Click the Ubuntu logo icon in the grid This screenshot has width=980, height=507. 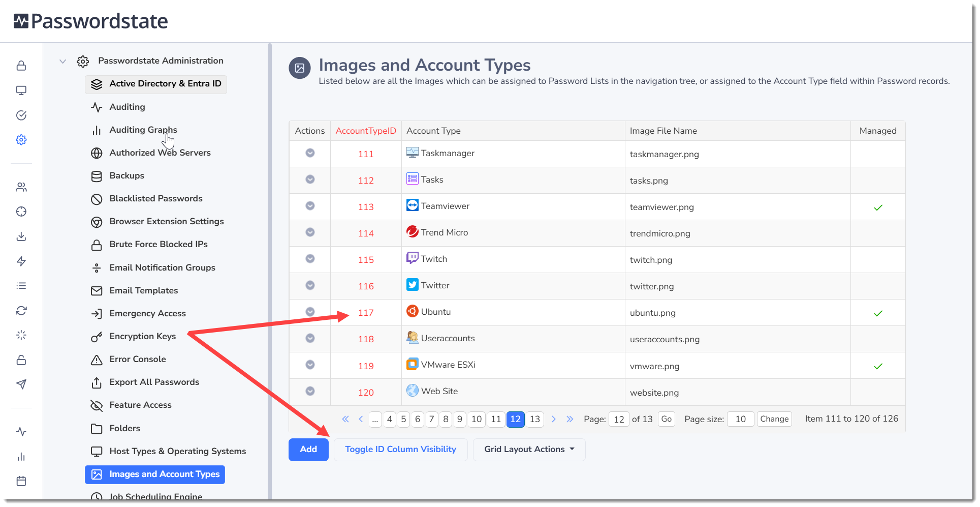(x=413, y=311)
